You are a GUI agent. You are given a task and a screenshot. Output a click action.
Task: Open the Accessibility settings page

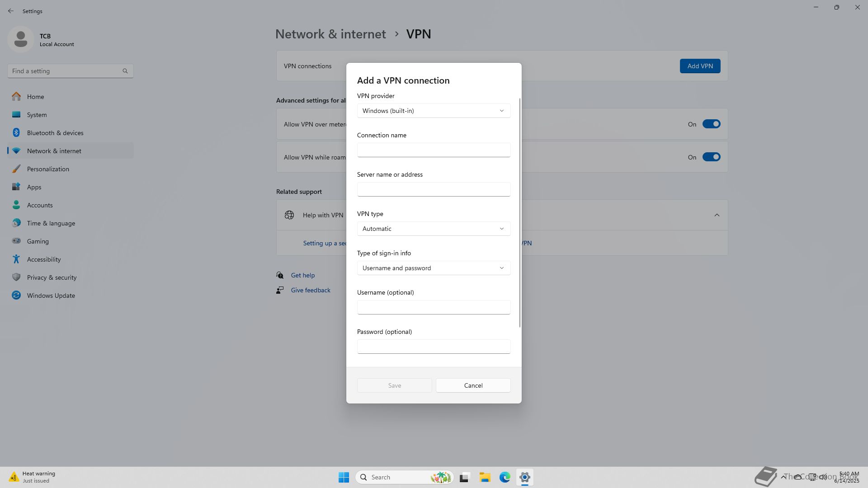(x=43, y=259)
